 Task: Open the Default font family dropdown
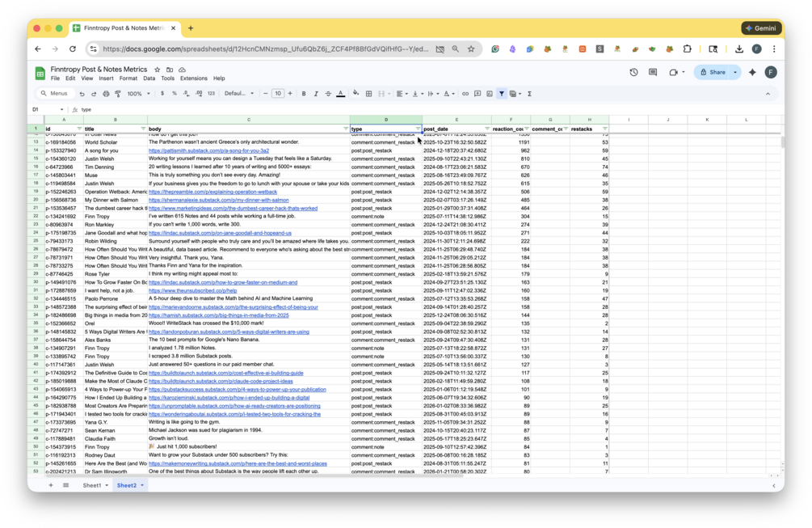[x=238, y=94]
